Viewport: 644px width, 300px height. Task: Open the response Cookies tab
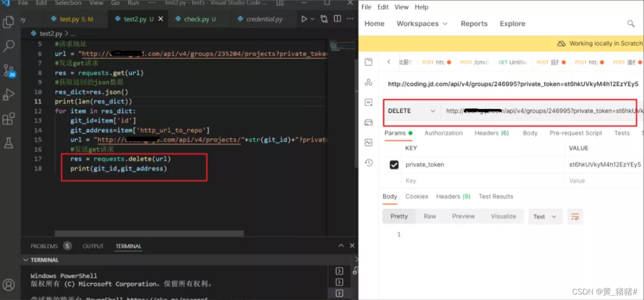point(417,196)
